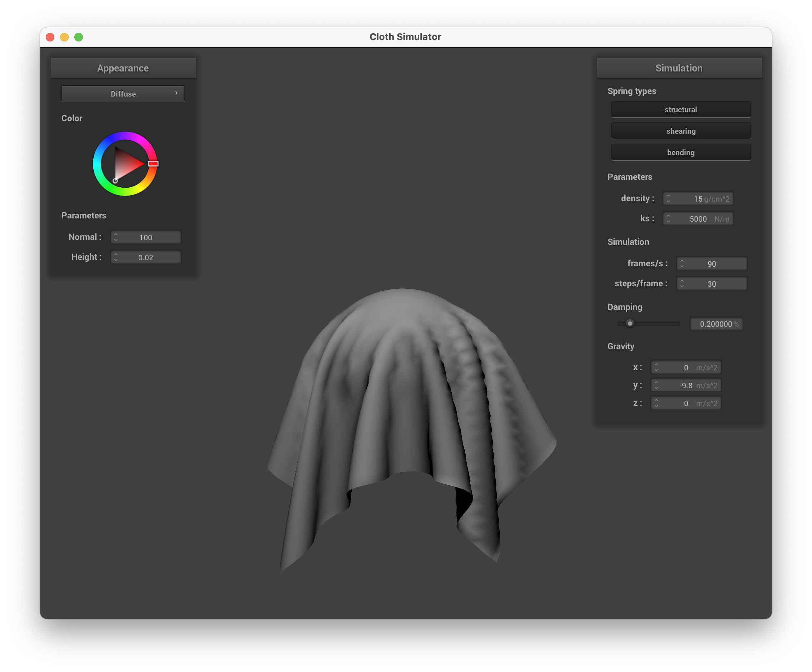812x672 pixels.
Task: Click the Damping percentage value field
Action: [716, 324]
